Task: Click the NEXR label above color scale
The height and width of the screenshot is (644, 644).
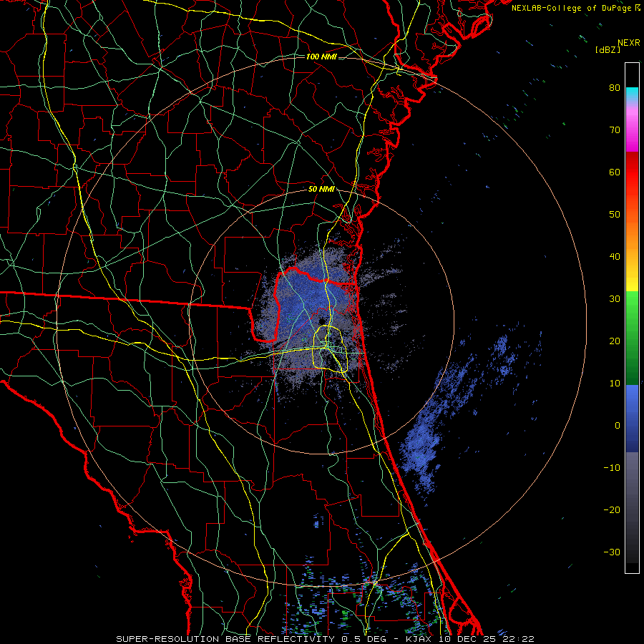Action: pos(629,43)
